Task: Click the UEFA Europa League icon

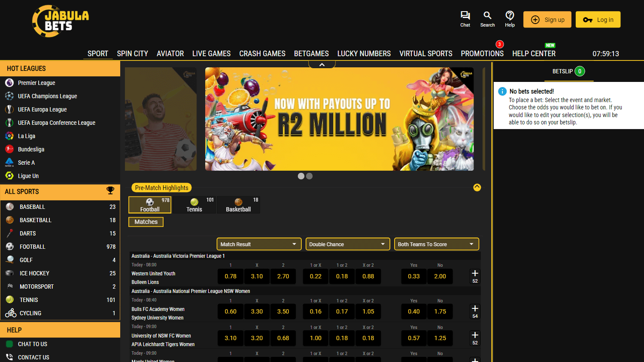Action: point(9,109)
